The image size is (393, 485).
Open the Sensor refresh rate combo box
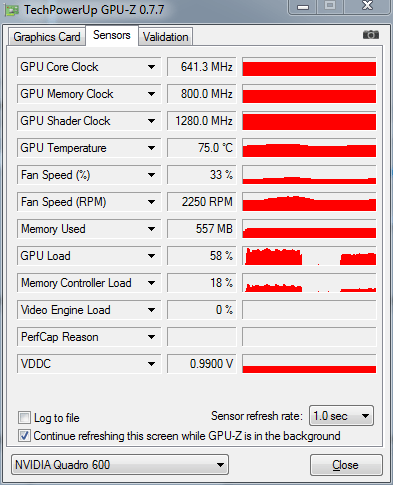pos(341,416)
